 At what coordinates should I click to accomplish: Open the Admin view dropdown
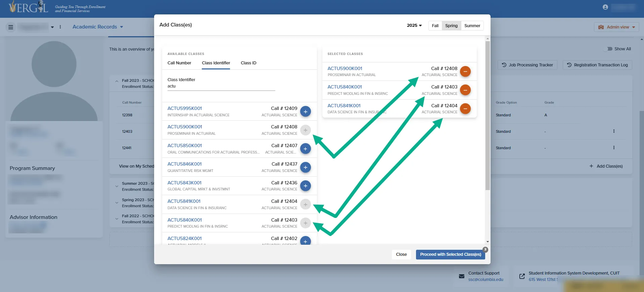tap(616, 27)
